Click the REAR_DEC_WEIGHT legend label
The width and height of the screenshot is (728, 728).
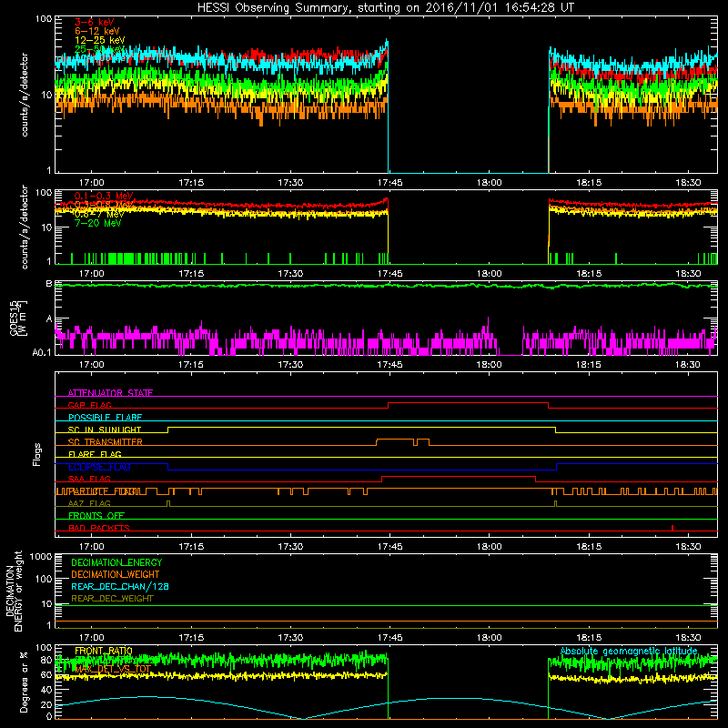point(112,599)
